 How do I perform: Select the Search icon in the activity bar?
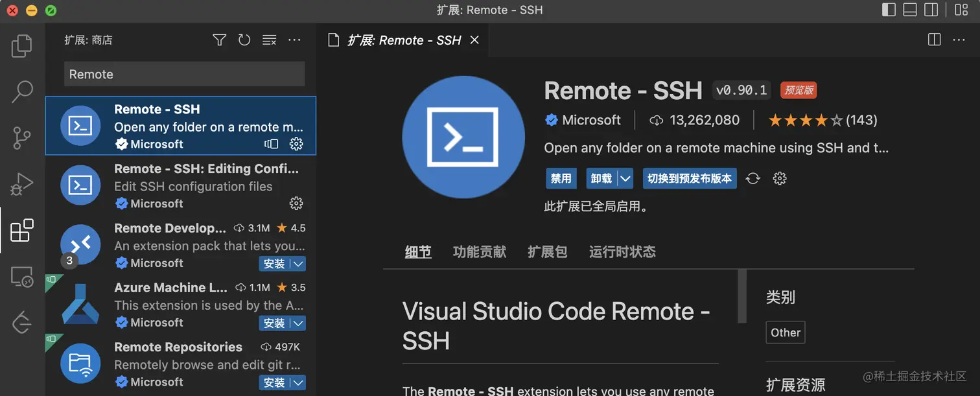22,92
